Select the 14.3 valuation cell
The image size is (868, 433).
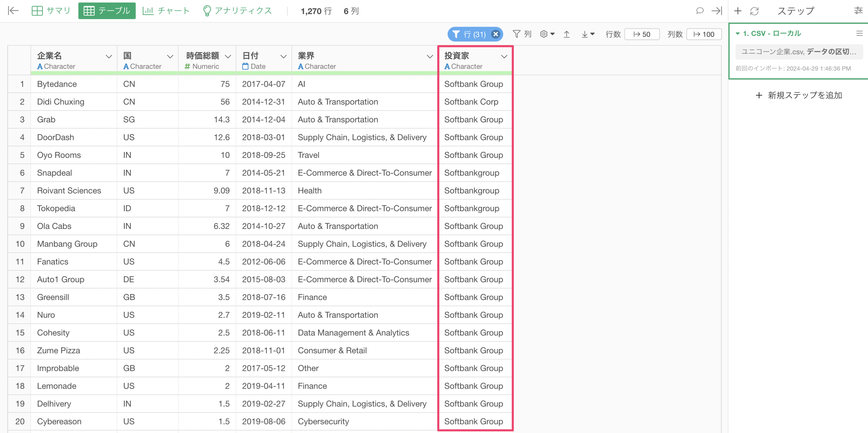207,120
